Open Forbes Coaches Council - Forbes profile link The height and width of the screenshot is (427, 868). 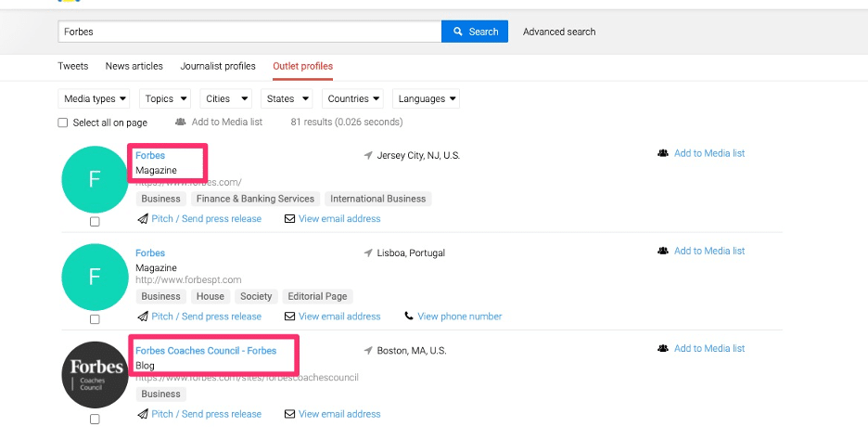[x=206, y=351]
